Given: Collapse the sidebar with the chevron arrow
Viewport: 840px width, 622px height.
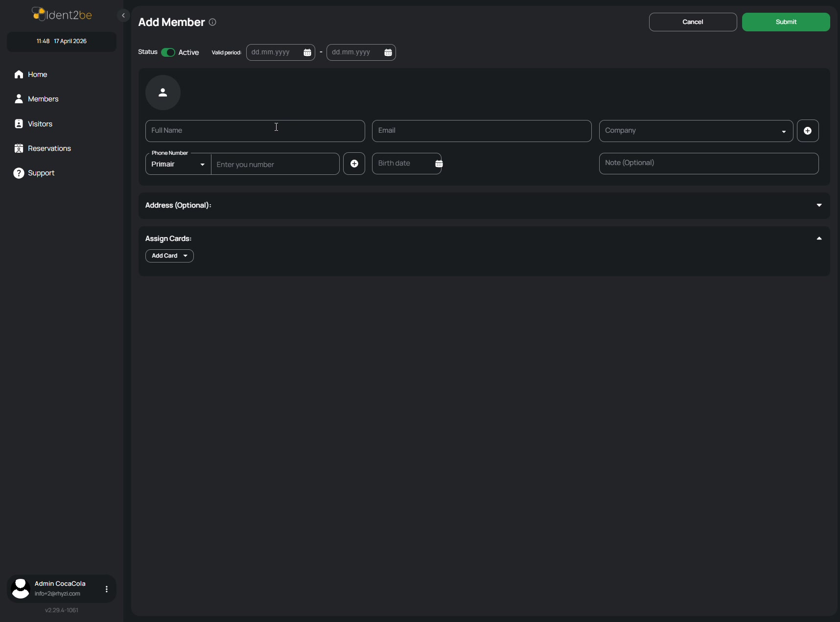Looking at the screenshot, I should 123,16.
